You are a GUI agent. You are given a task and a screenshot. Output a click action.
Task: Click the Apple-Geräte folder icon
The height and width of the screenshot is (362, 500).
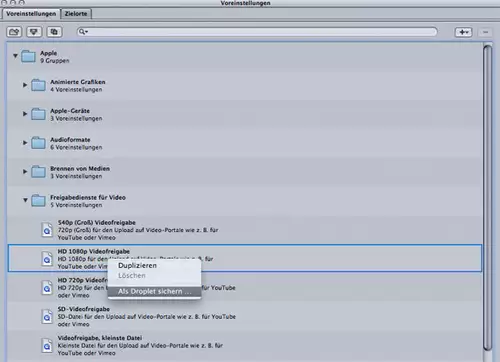38,114
